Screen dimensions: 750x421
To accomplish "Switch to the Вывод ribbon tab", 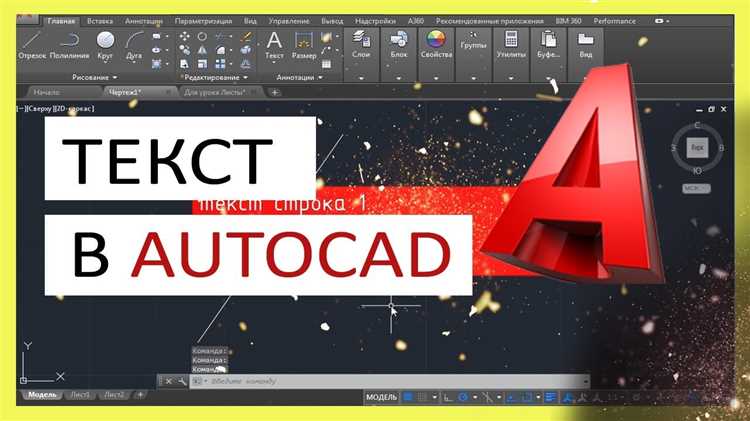I will [x=332, y=21].
